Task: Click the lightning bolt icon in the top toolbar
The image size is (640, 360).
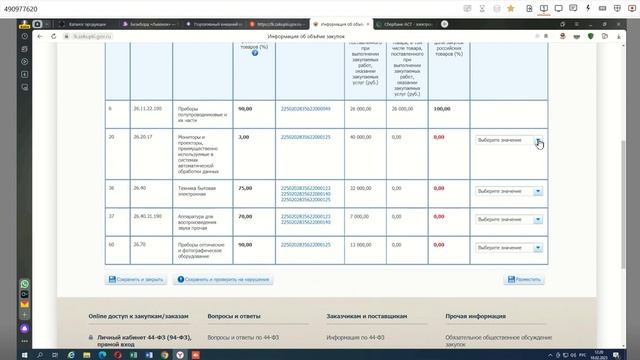Action: coord(588,8)
